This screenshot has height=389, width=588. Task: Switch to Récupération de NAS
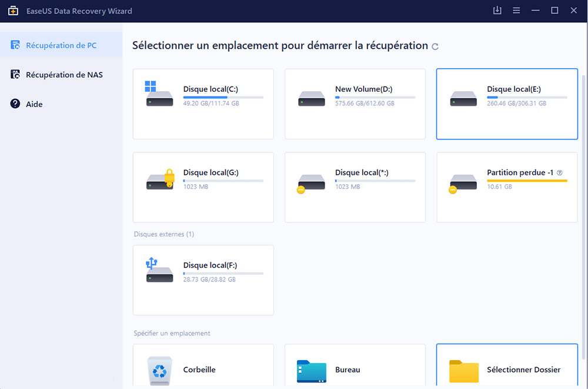[61, 74]
